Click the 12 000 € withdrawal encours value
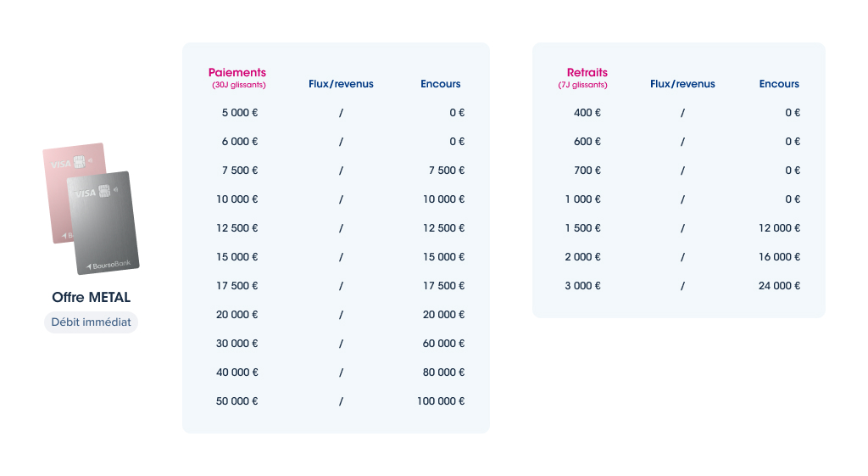The width and height of the screenshot is (868, 476). (780, 228)
